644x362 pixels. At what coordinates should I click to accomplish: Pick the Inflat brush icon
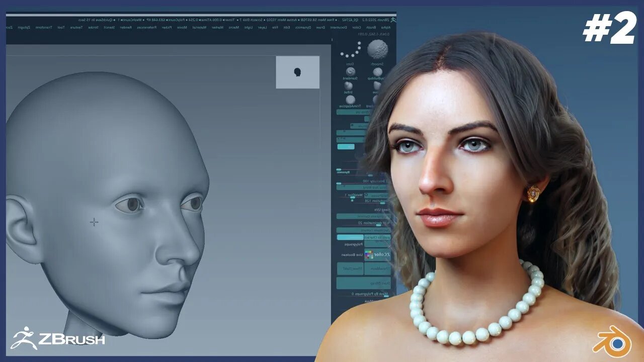coord(349,85)
